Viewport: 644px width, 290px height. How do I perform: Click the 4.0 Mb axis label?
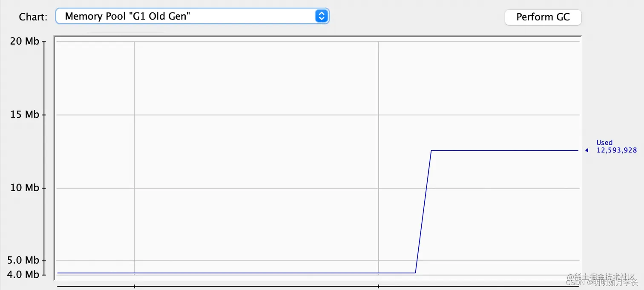point(23,274)
